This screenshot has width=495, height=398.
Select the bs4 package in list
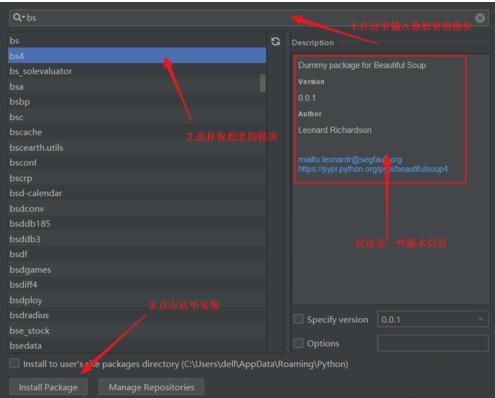137,56
